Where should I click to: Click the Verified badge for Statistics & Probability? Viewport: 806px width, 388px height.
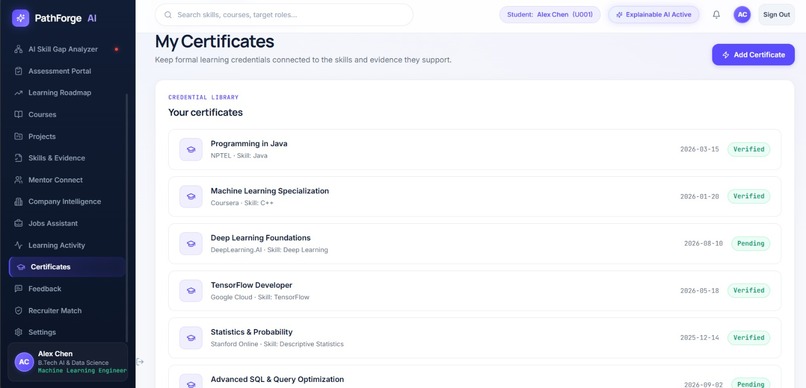(748, 338)
